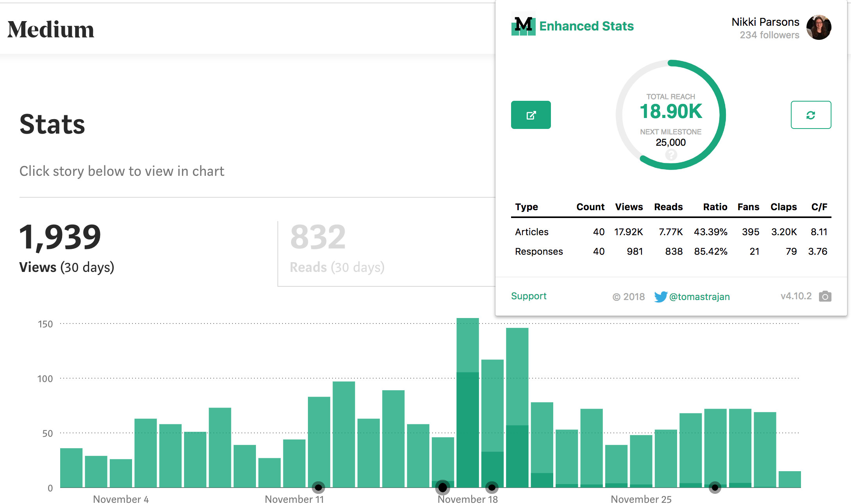The image size is (851, 504).
Task: Select the Articles row label
Action: tap(531, 232)
